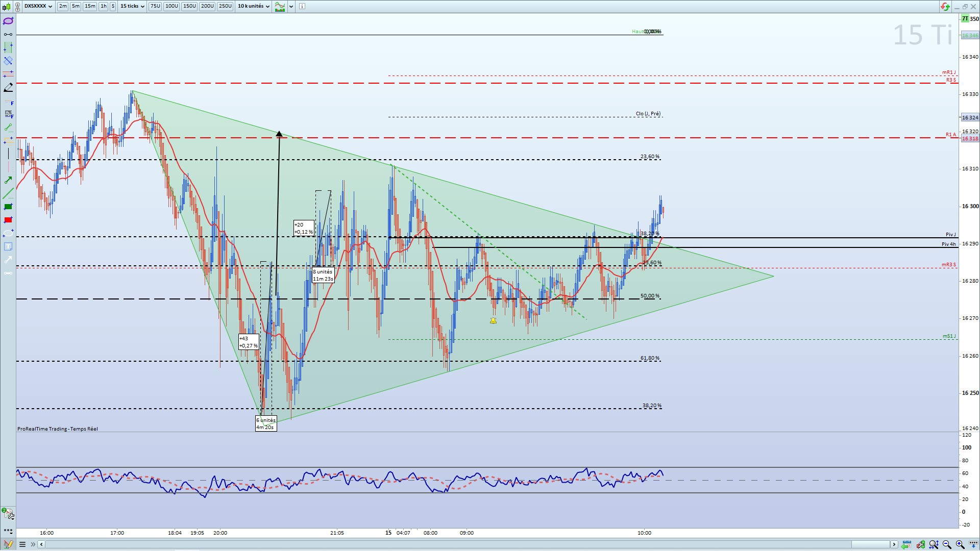The image size is (980, 551).
Task: Open the DXSXXXX instrument dropdown
Action: click(x=38, y=6)
